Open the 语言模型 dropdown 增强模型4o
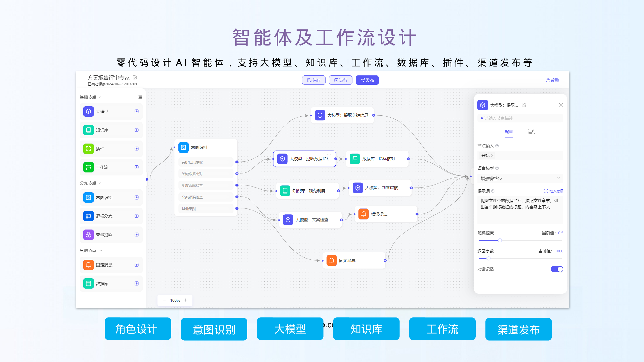 520,178
